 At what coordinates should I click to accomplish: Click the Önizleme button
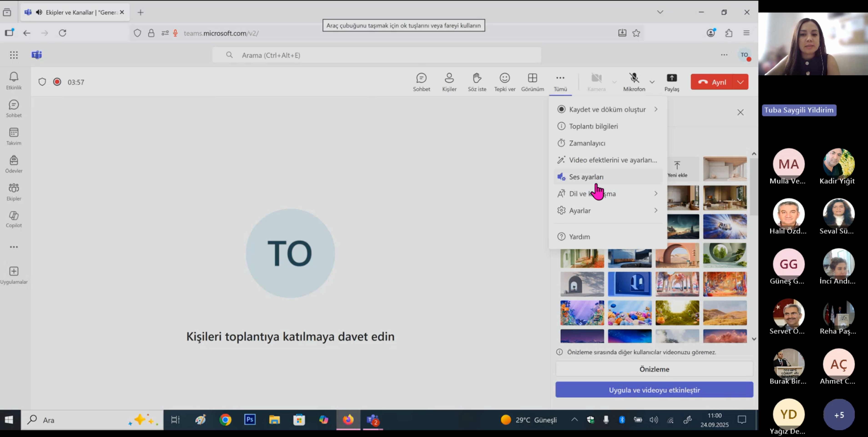pos(654,369)
